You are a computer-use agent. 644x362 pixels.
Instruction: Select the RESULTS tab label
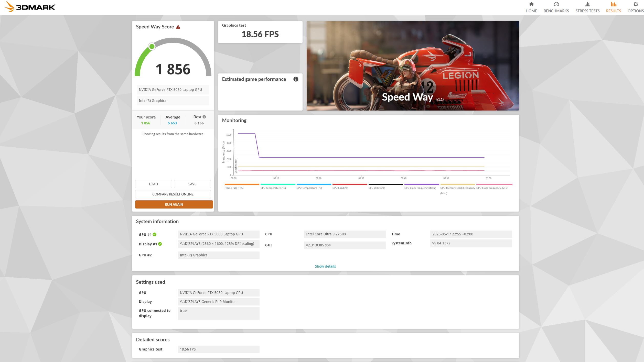point(614,11)
